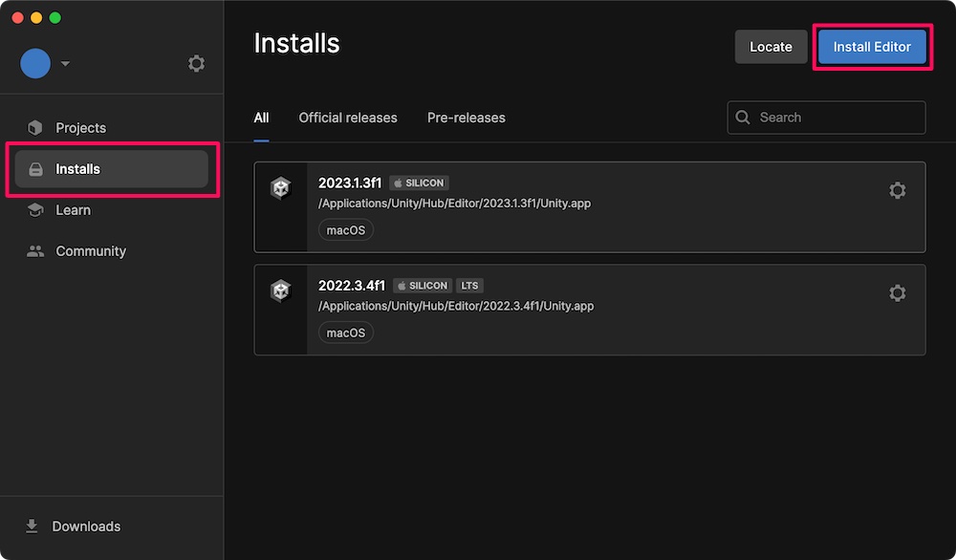Open settings gear for 2023.1.3f1

(x=897, y=191)
